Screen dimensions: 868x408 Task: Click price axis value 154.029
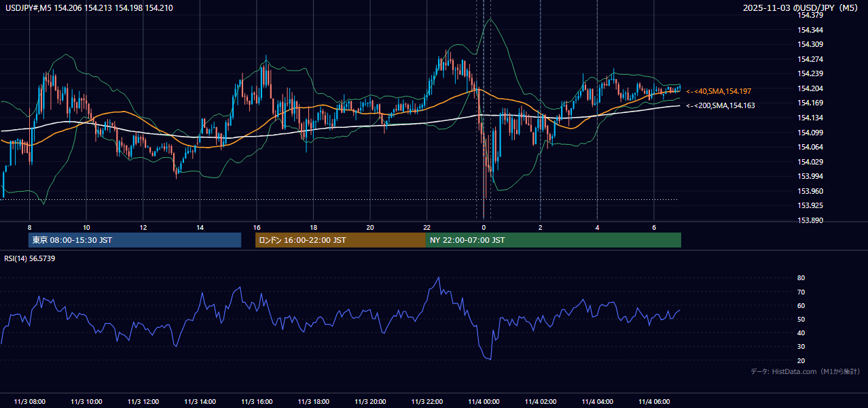pyautogui.click(x=810, y=162)
